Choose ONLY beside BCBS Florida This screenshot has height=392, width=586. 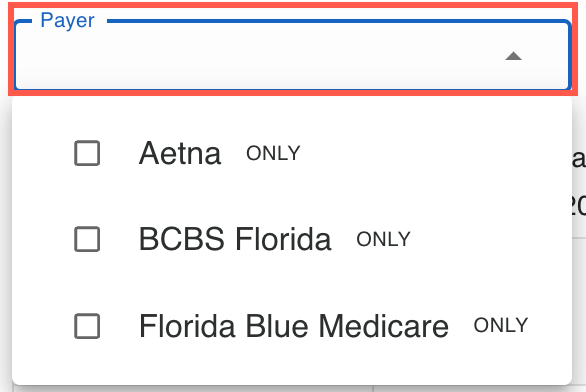pos(383,239)
